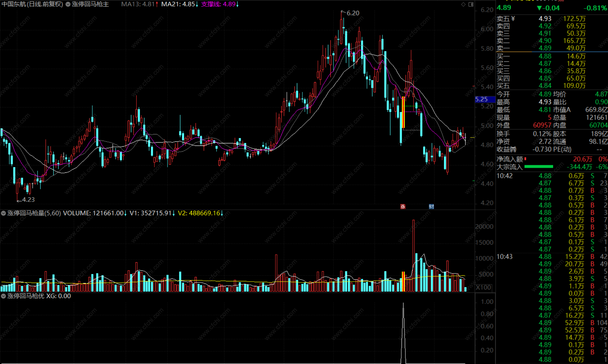The width and height of the screenshot is (608, 364).
Task: Open the 涨停回马枪量 volume indicator dropdown circle
Action: click(4, 213)
